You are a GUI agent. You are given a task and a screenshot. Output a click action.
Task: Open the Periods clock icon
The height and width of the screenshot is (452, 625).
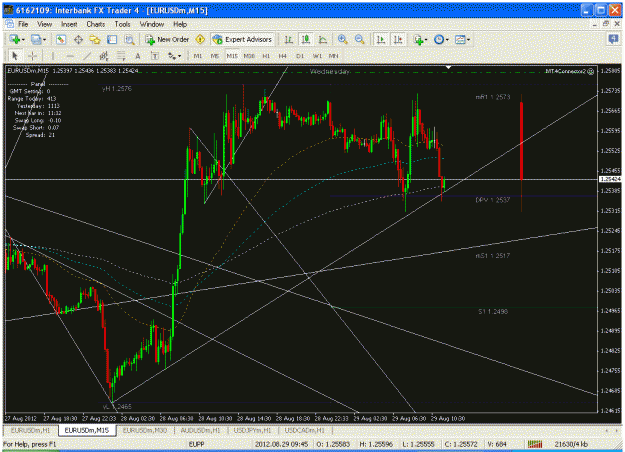tap(439, 39)
